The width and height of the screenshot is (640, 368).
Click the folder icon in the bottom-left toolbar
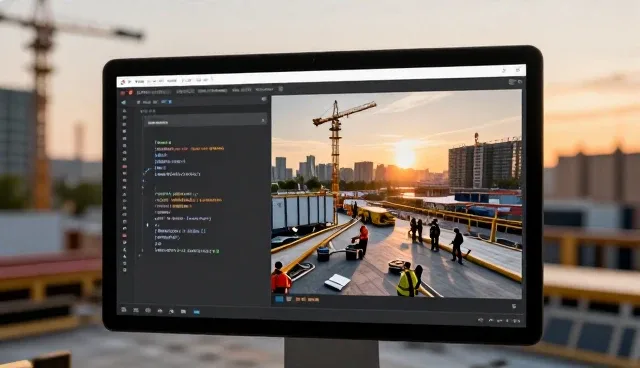pos(184,311)
